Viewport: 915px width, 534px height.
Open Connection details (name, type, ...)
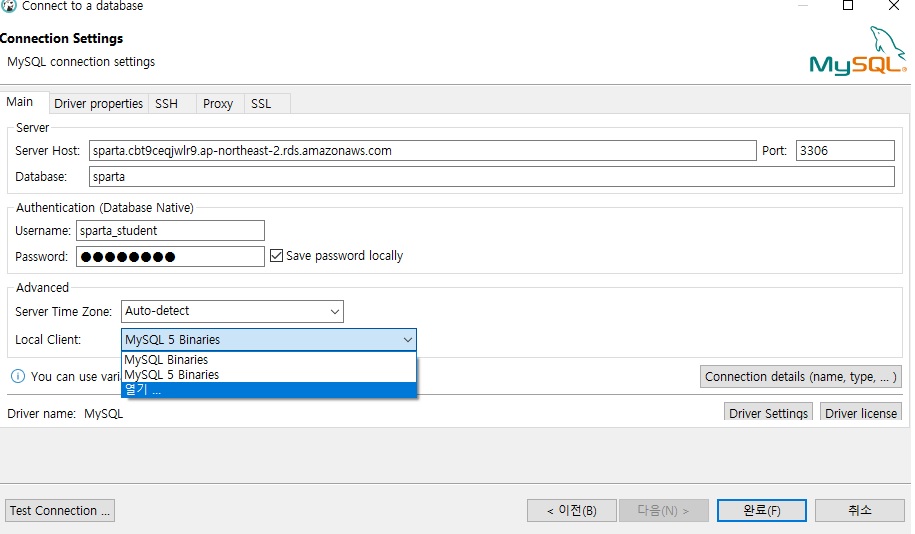coord(801,377)
